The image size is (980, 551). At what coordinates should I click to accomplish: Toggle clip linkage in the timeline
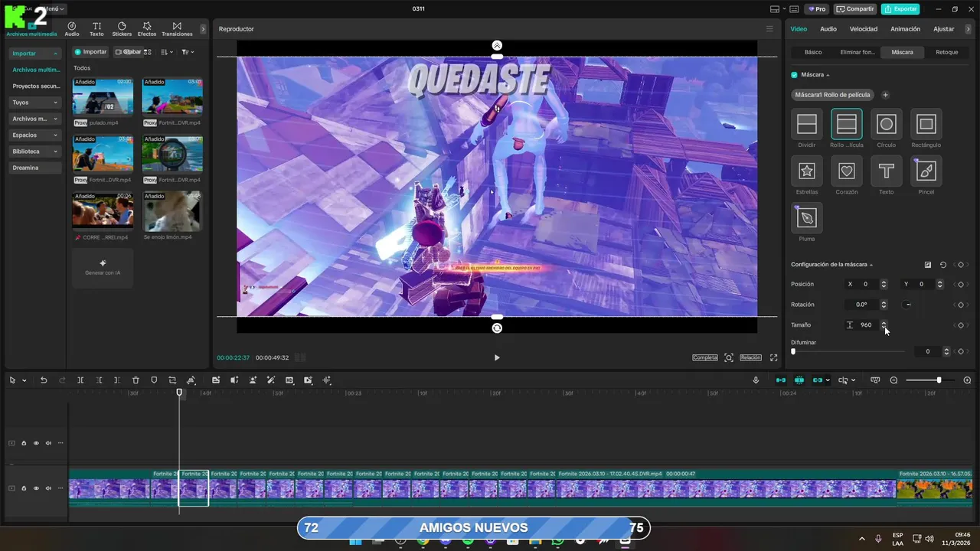[818, 380]
